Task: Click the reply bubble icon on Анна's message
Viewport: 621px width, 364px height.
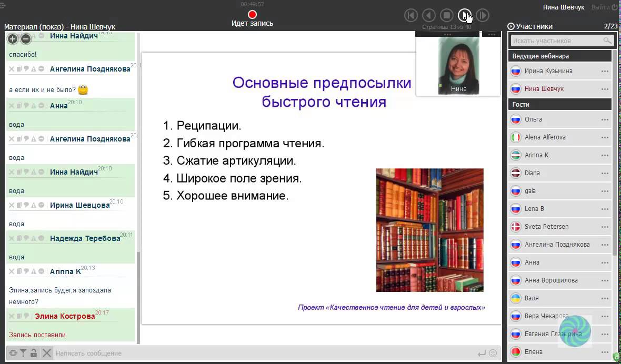Action: [26, 106]
